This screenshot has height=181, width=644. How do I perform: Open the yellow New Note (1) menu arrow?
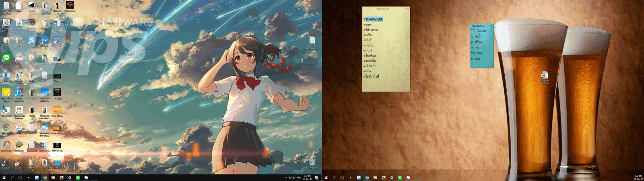pyautogui.click(x=404, y=9)
